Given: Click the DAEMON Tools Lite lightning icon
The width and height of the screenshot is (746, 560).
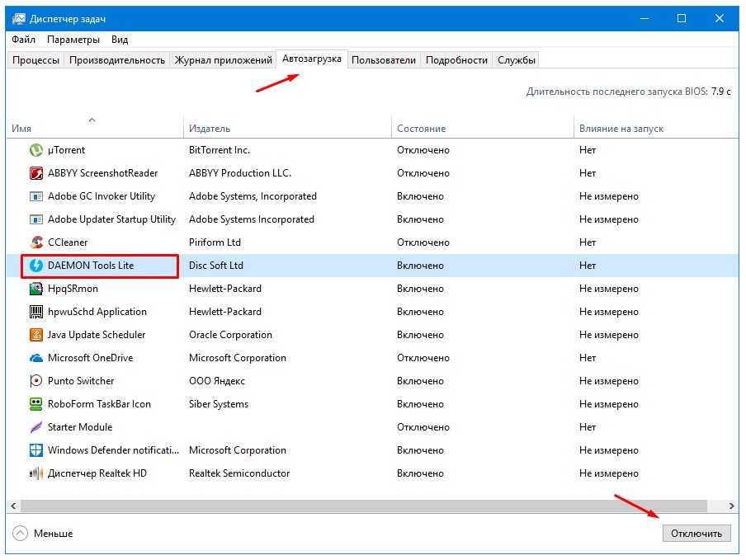Looking at the screenshot, I should point(36,266).
